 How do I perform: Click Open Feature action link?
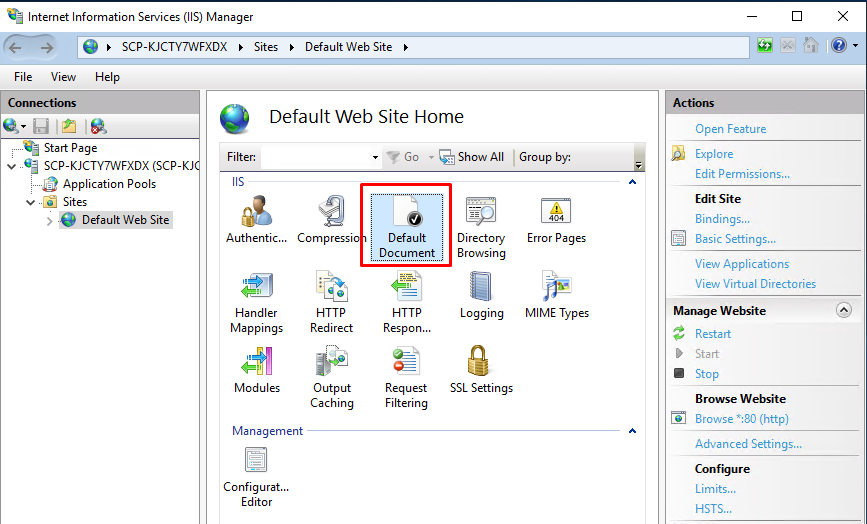[x=730, y=129]
